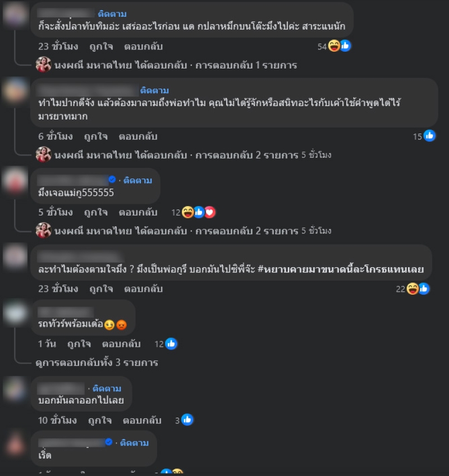Image resolution: width=449 pixels, height=476 pixels.
Task: Open the haha reaction beside count 22
Action: point(413,289)
